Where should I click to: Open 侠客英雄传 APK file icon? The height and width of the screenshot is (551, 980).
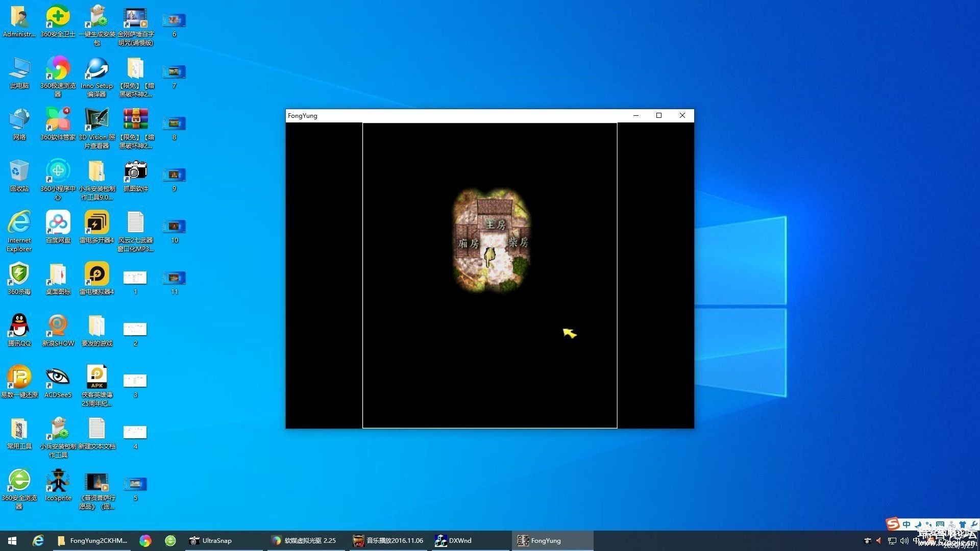pyautogui.click(x=96, y=386)
